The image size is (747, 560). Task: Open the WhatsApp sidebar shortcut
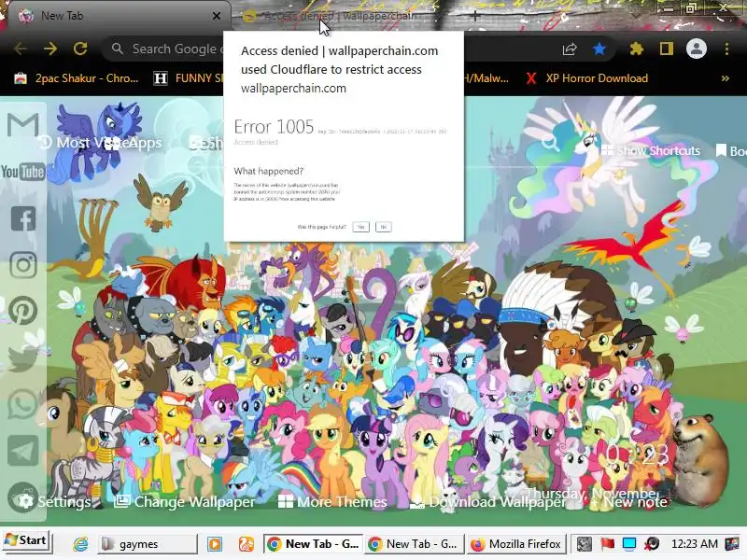[x=22, y=404]
